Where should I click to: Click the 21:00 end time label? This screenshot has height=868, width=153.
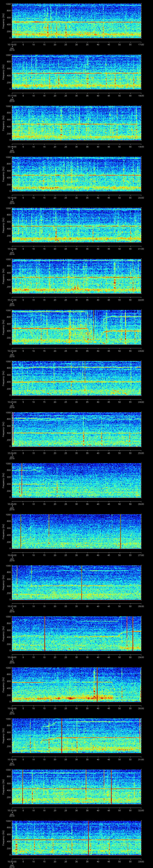click(x=141, y=249)
